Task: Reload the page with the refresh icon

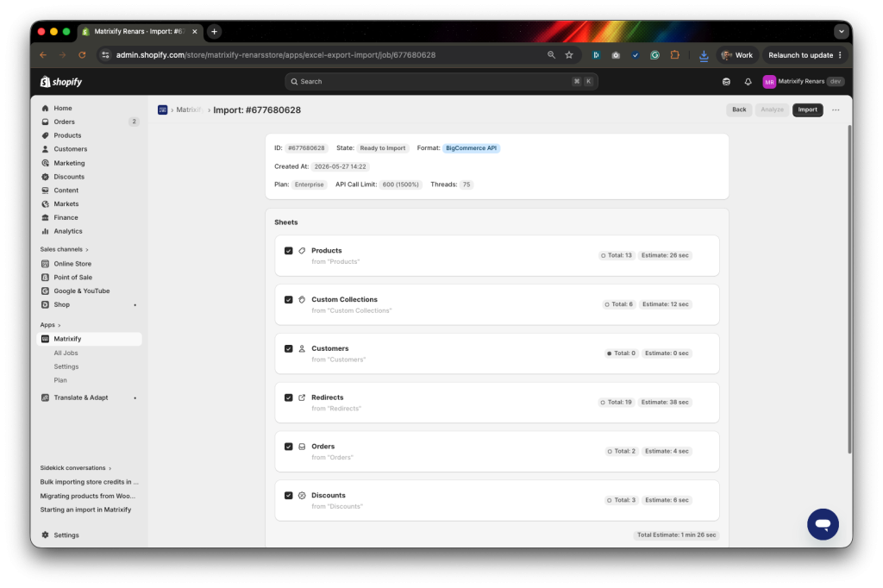Action: click(82, 55)
